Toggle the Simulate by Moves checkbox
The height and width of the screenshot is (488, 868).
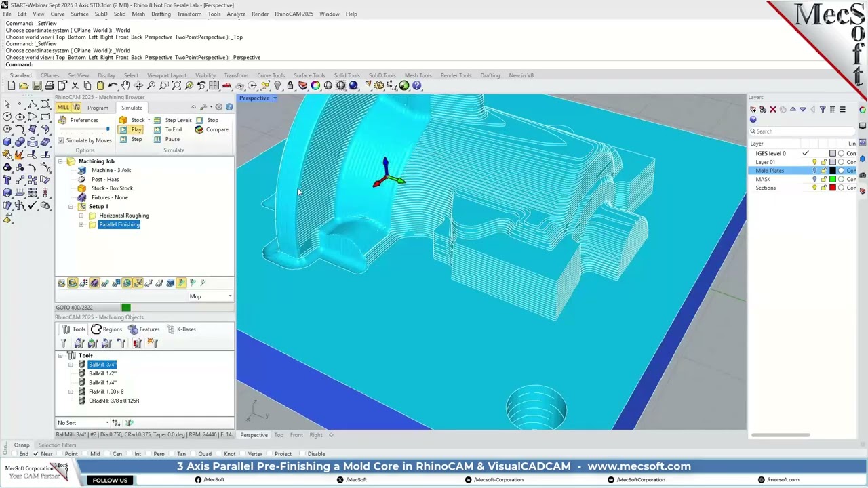(x=60, y=140)
